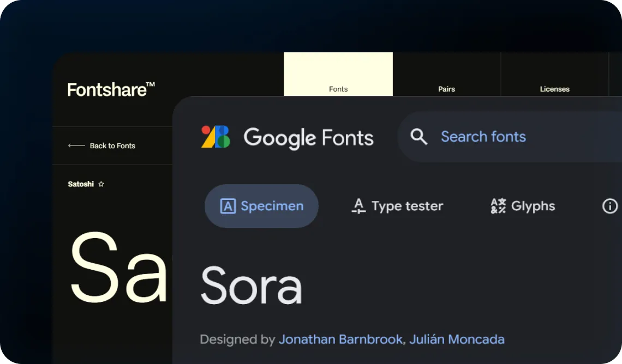Click the Search fonts input field
The image size is (622, 364).
483,137
